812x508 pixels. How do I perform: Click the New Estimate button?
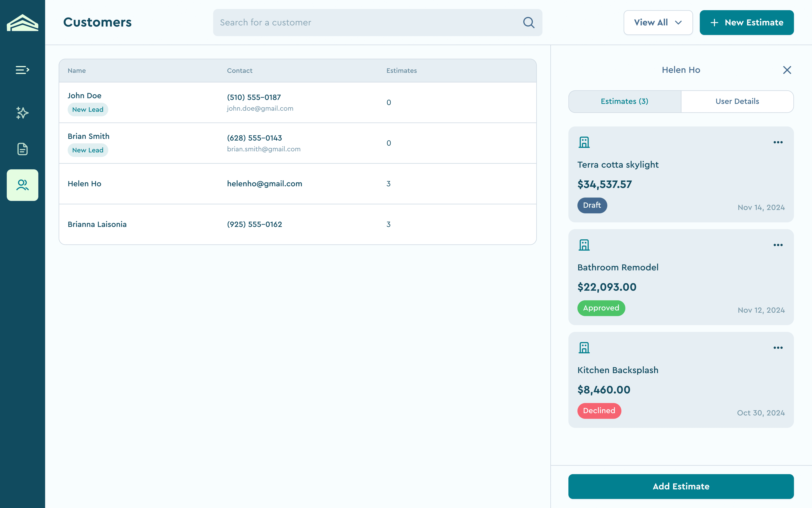click(747, 22)
